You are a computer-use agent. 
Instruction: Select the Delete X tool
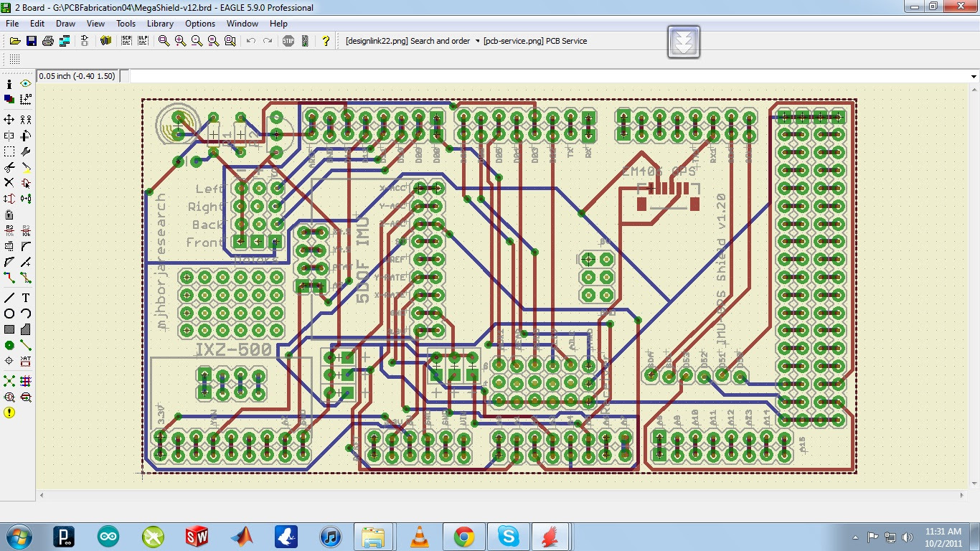[9, 183]
